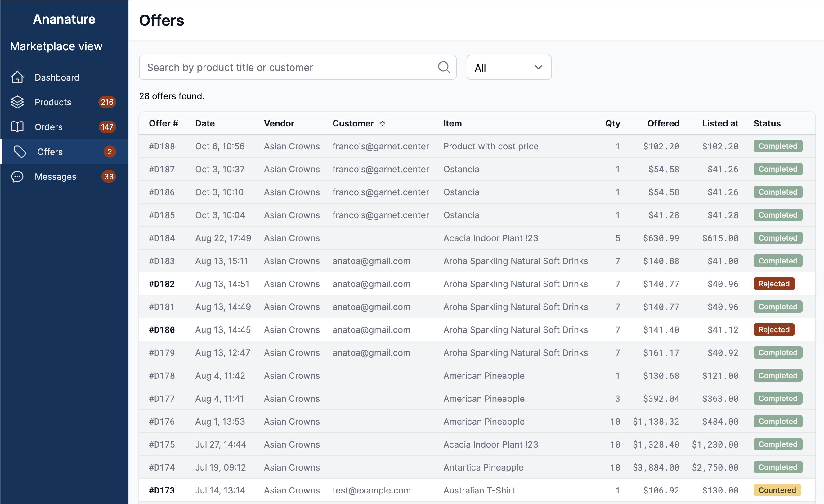This screenshot has height=504, width=824.
Task: Open the Messages menu item
Action: tap(56, 176)
